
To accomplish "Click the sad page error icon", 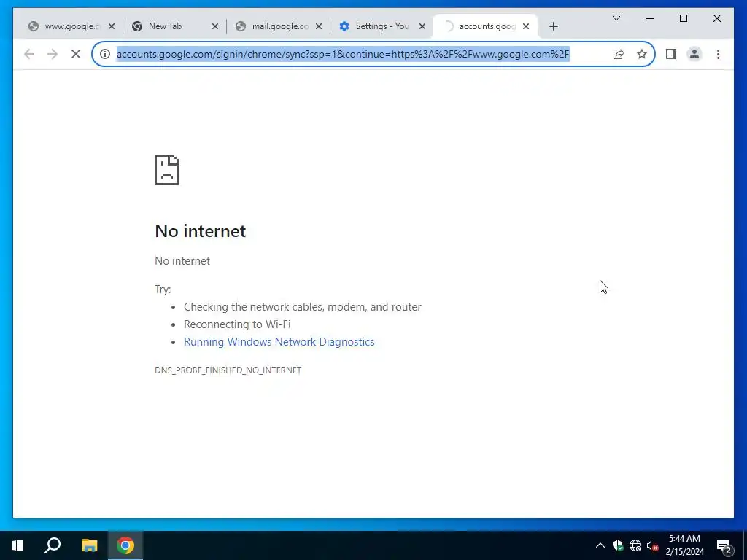I will [x=167, y=170].
